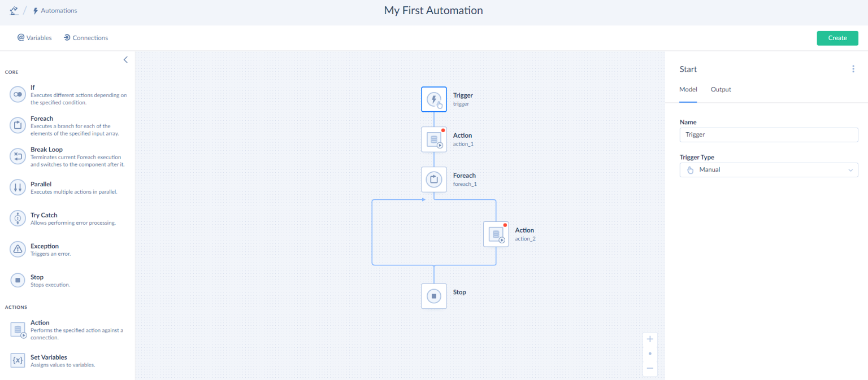Choose the Set Variables component

pyautogui.click(x=68, y=361)
